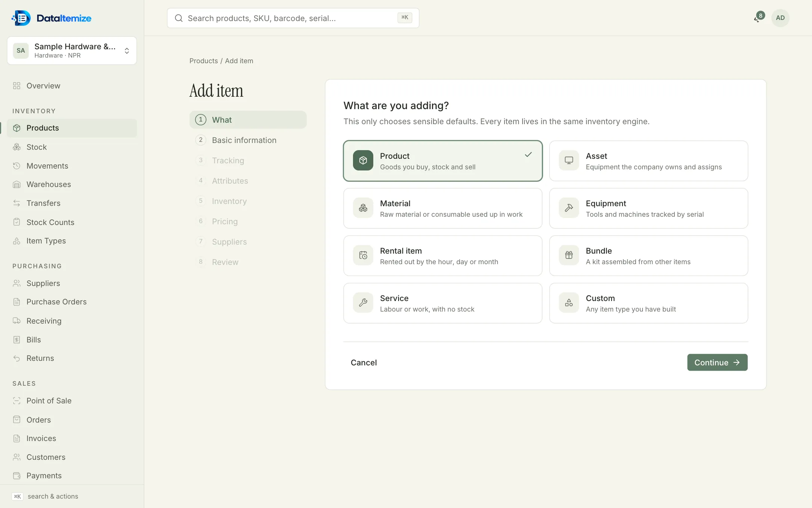Click the Receiving truck icon
Viewport: 812px width, 508px height.
click(17, 321)
